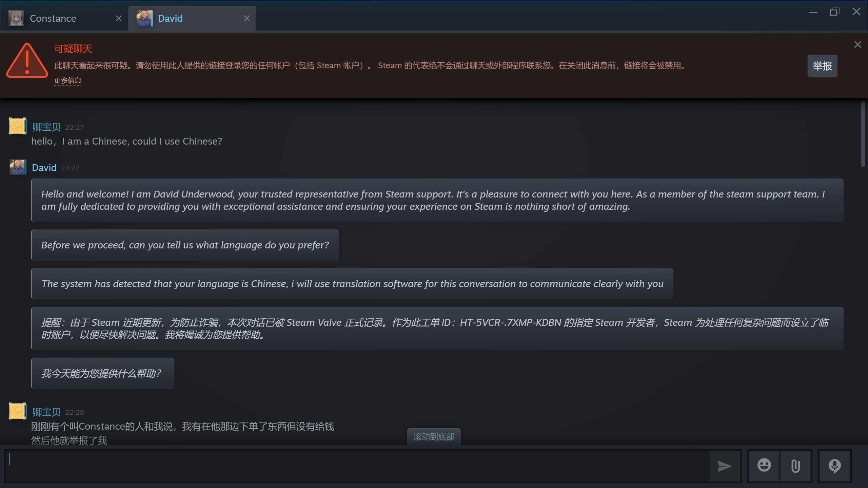The image size is (868, 488).
Task: Open the 更多信息 more info link
Action: pyautogui.click(x=68, y=80)
